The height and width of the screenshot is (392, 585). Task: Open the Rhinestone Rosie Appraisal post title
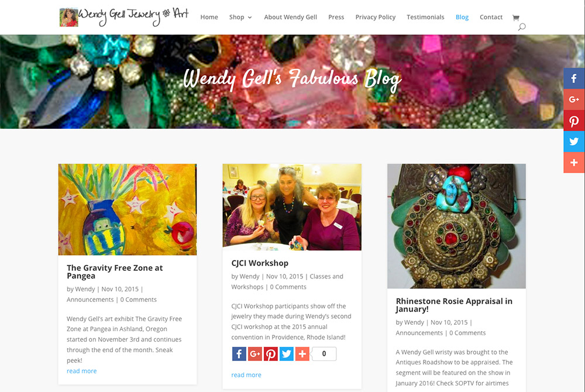[454, 305]
